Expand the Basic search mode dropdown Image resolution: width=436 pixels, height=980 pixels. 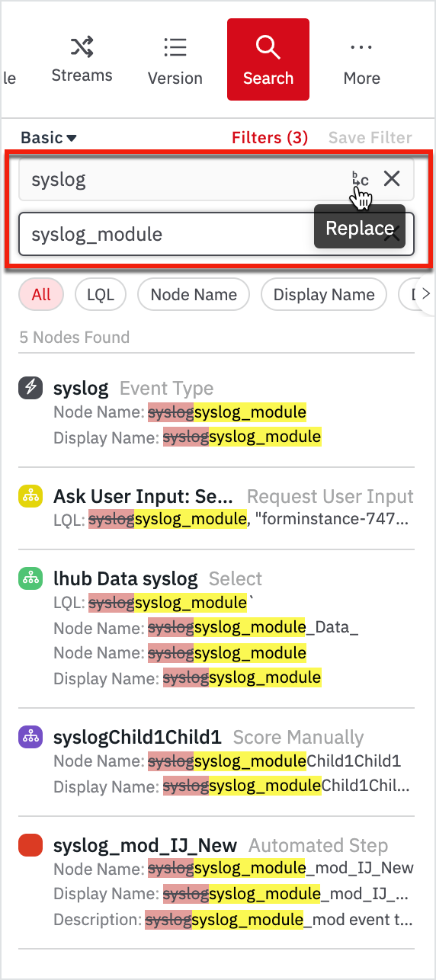coord(49,138)
